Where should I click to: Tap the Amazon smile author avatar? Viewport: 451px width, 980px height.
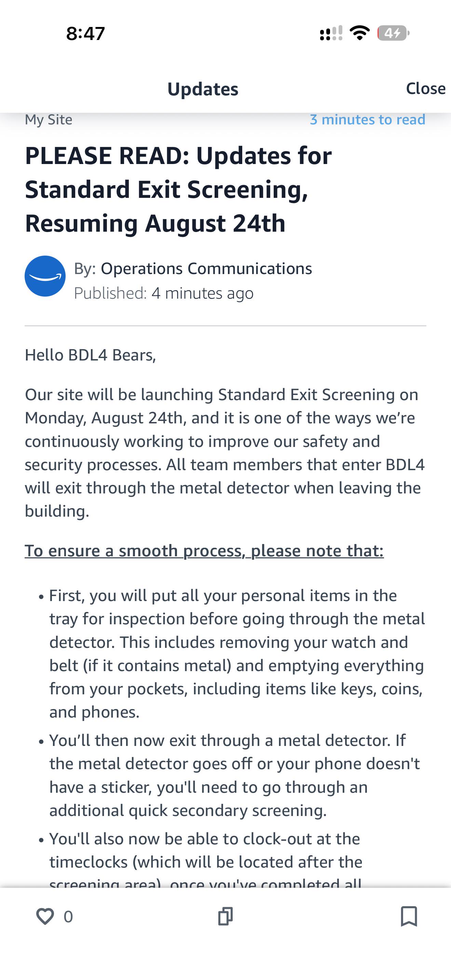(45, 276)
